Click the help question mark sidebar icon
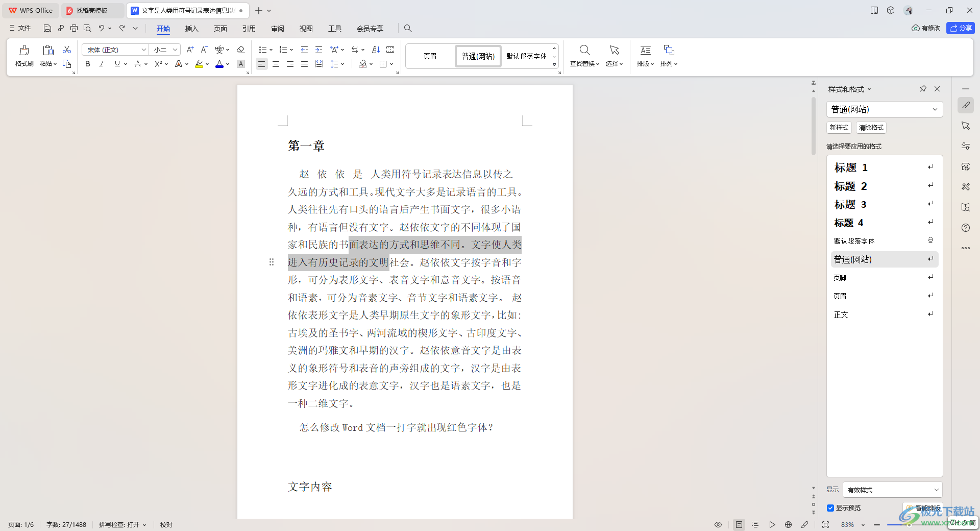The image size is (980, 531). point(966,228)
